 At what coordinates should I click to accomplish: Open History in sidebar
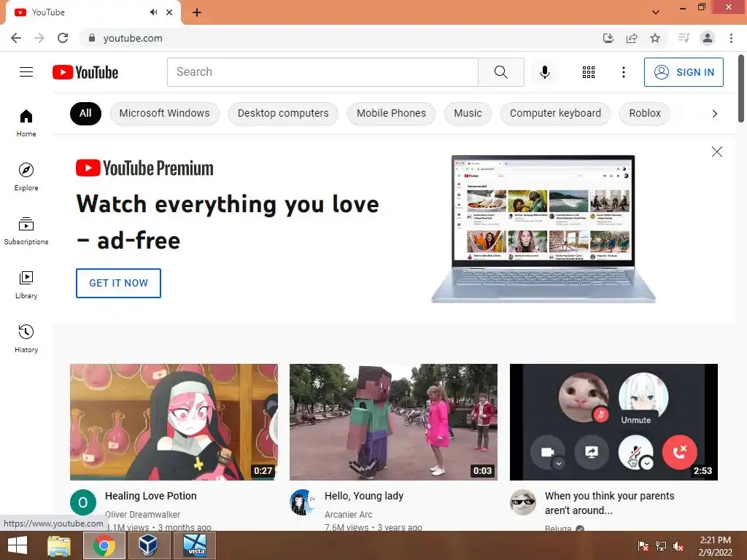pyautogui.click(x=26, y=338)
